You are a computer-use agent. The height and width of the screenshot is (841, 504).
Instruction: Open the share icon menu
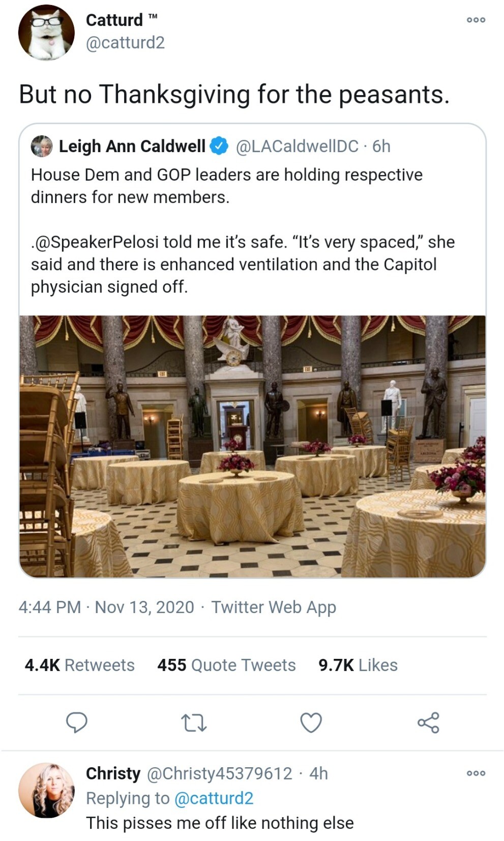pos(428,722)
